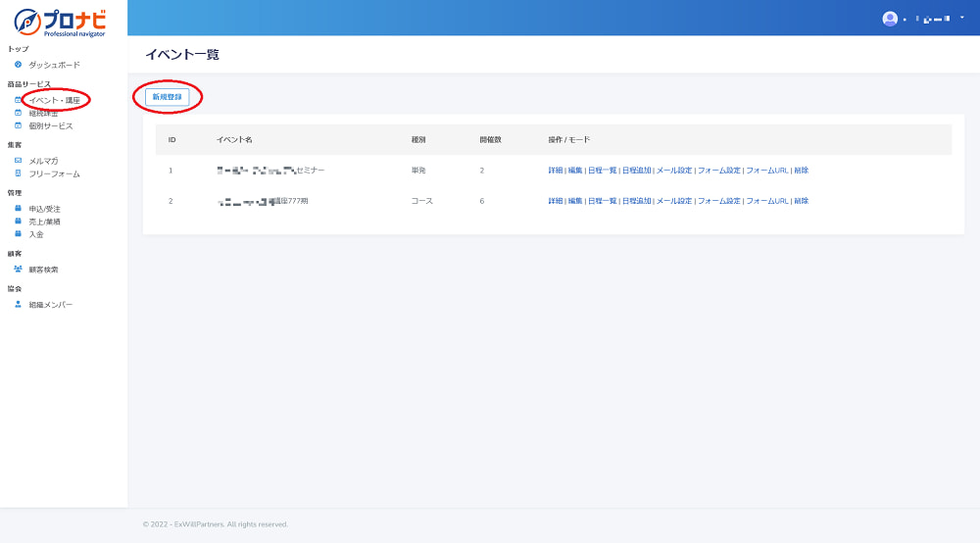Click the icon beside 個別サービス
This screenshot has width=980, height=543.
coord(18,125)
